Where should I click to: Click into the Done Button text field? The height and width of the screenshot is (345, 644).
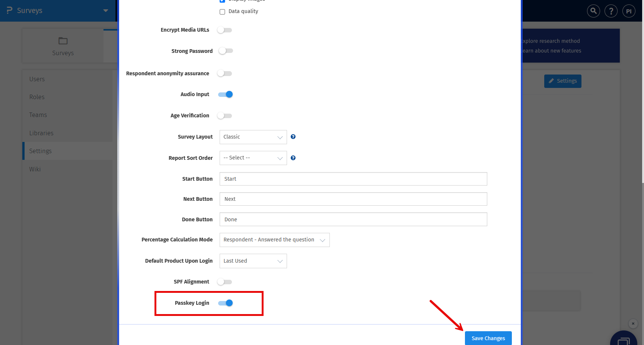click(353, 219)
